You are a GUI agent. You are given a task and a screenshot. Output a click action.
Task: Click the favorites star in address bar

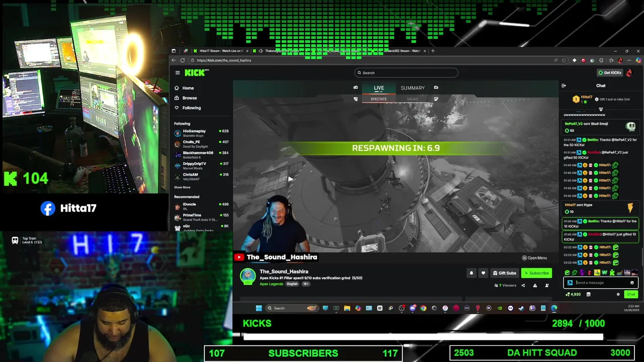click(565, 60)
